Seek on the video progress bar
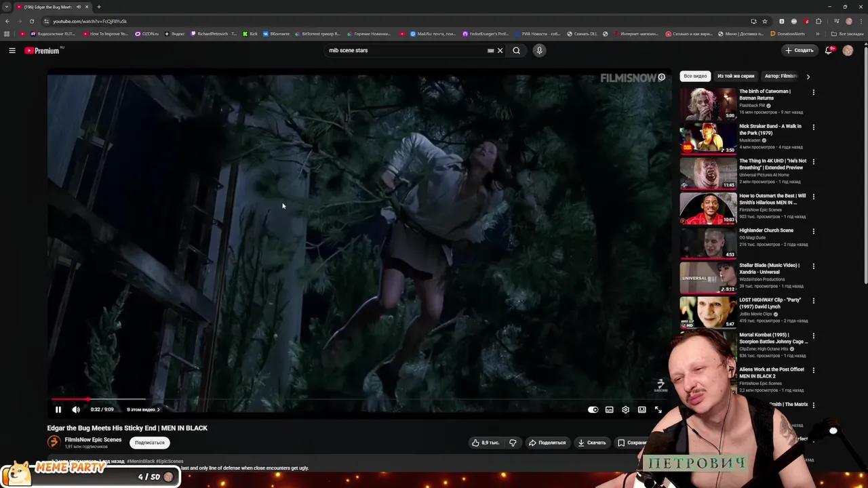Viewport: 868px width, 488px height. (359, 399)
